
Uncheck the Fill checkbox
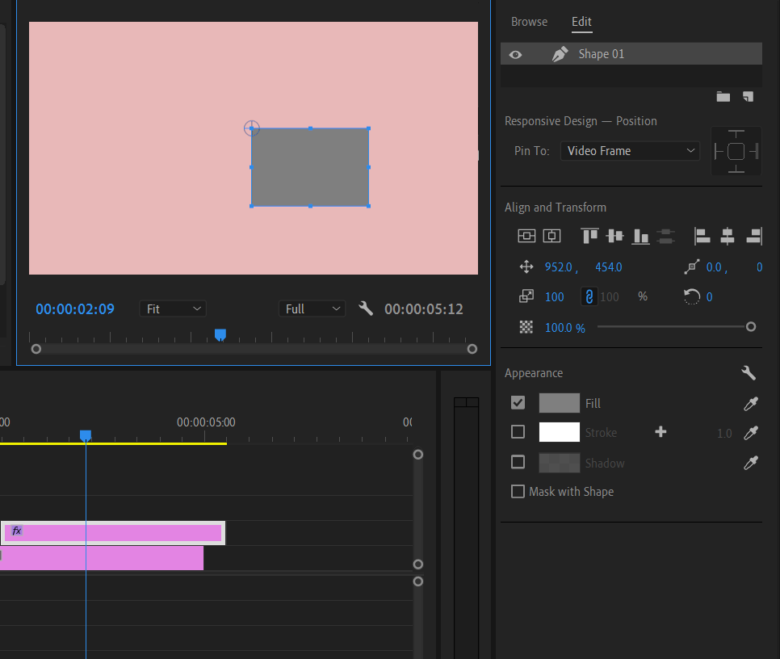pyautogui.click(x=518, y=402)
